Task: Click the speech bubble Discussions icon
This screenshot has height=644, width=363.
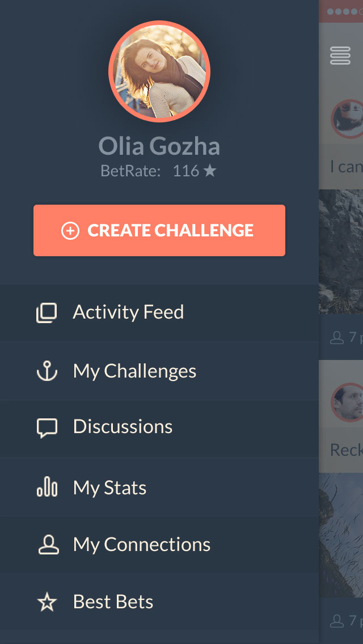Action: click(47, 428)
